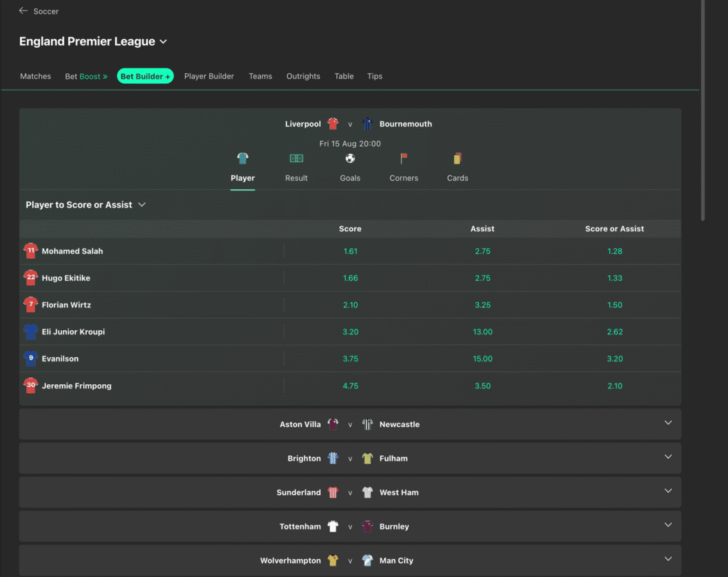Screen dimensions: 728x577
Task: Open the Bet Boost tab
Action: pyautogui.click(x=86, y=76)
